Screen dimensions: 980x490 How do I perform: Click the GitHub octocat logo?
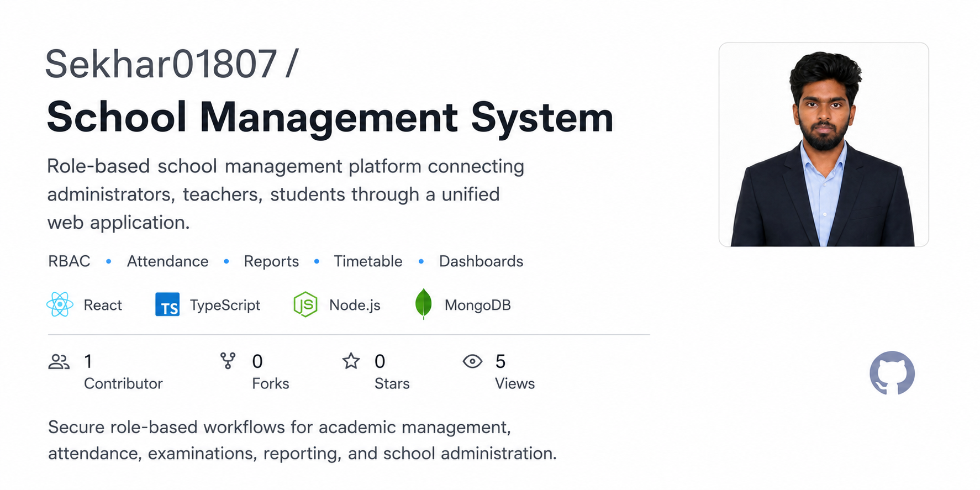tap(892, 373)
